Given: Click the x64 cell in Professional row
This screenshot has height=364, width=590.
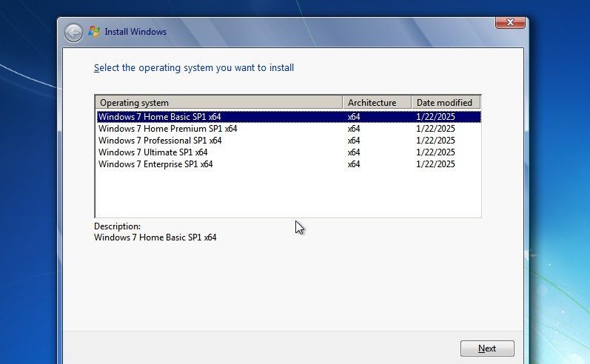Looking at the screenshot, I should coord(354,141).
